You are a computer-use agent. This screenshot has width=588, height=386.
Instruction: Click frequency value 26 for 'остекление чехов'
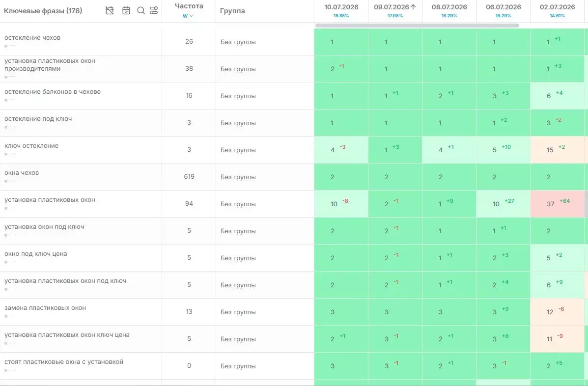click(189, 42)
